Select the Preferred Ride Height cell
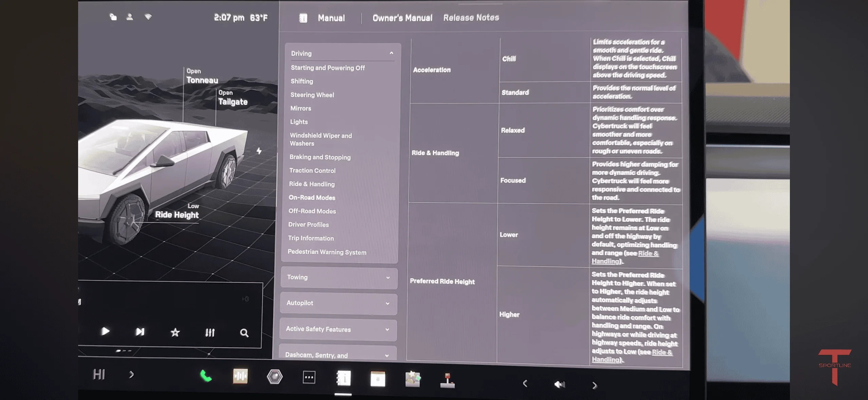Image resolution: width=868 pixels, height=400 pixels. 452,283
